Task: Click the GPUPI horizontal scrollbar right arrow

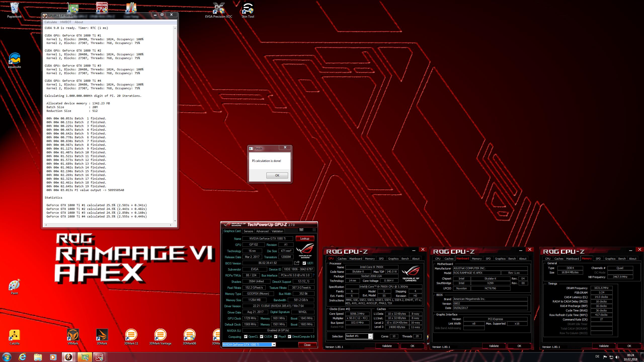Action: point(171,225)
